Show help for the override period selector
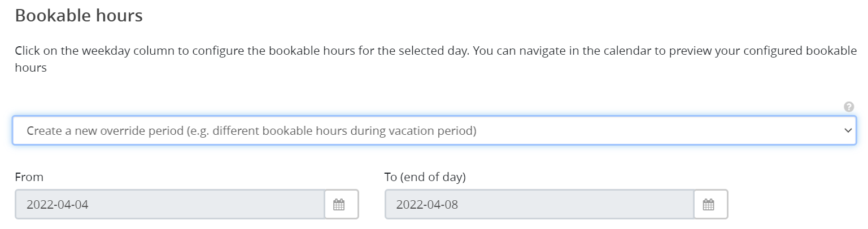868x229 pixels. [x=848, y=107]
